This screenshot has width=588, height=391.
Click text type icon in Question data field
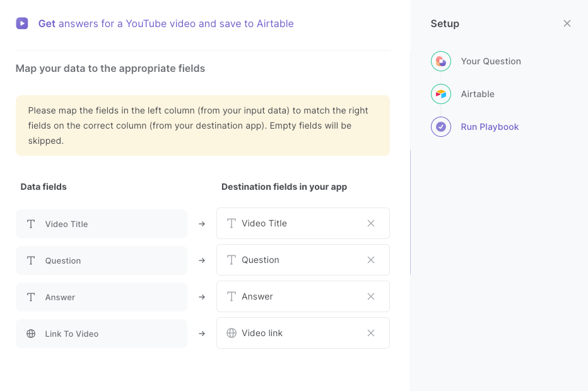point(31,260)
